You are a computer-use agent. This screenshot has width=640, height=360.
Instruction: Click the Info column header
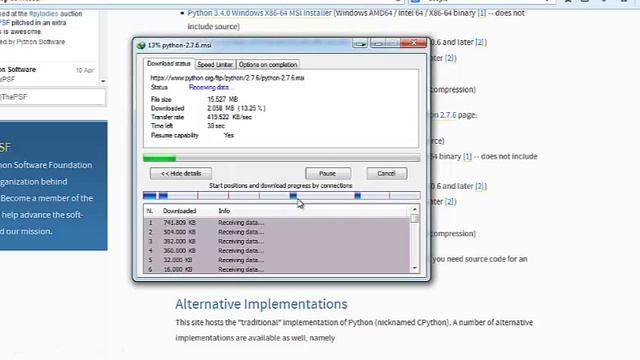pyautogui.click(x=224, y=211)
